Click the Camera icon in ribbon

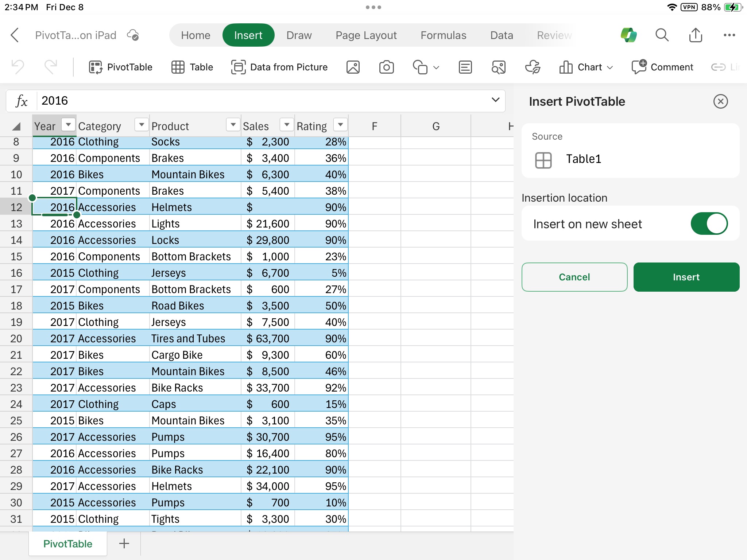(387, 66)
